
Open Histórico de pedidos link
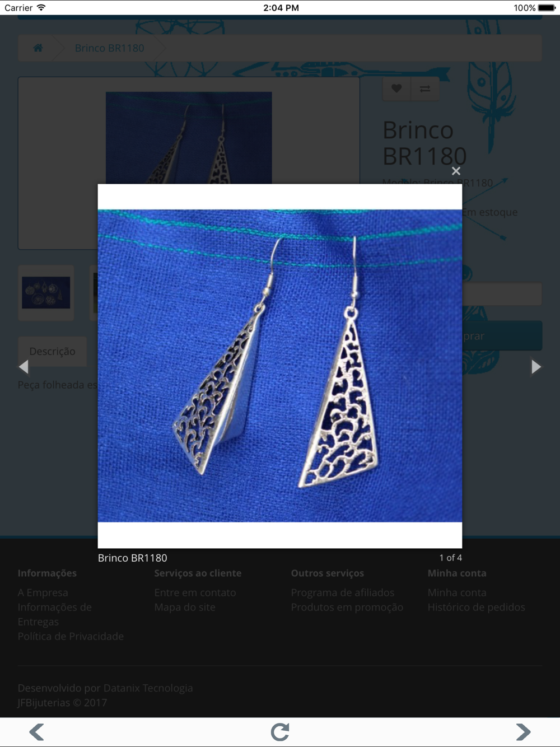[x=477, y=607]
